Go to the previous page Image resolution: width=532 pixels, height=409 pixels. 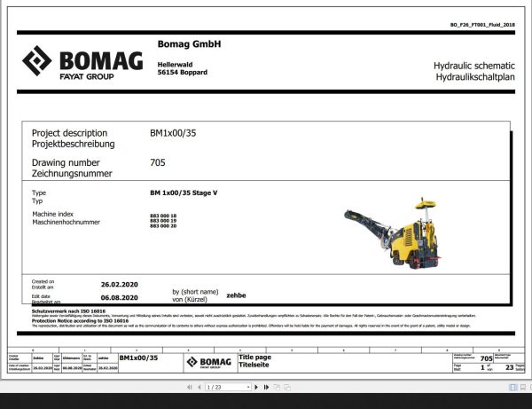pyautogui.click(x=199, y=387)
